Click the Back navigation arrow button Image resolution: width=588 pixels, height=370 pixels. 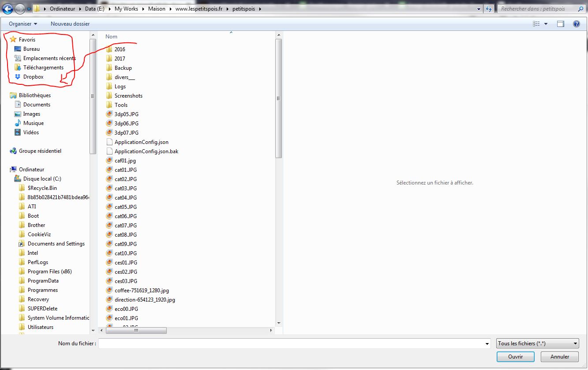tap(7, 9)
